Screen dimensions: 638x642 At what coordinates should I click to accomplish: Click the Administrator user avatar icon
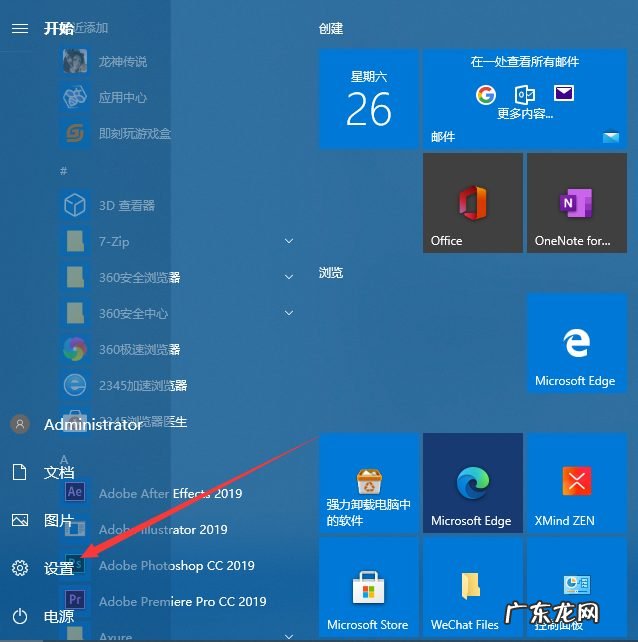[20, 424]
